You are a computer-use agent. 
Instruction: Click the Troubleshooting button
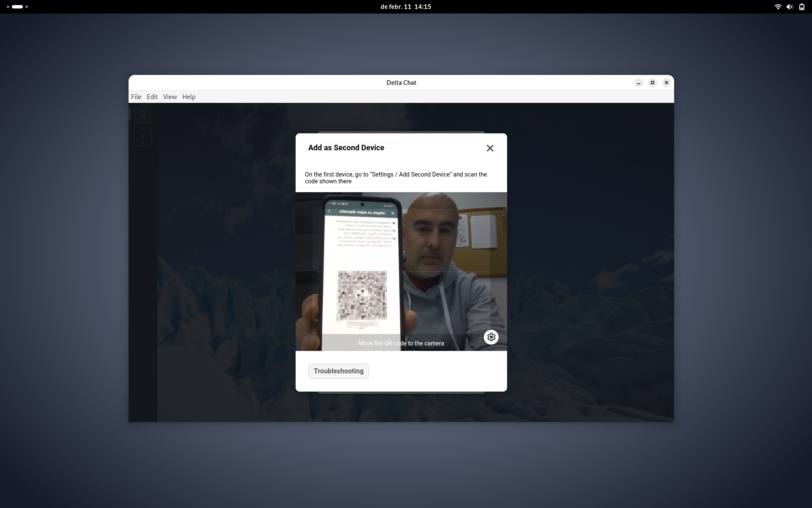pyautogui.click(x=338, y=371)
